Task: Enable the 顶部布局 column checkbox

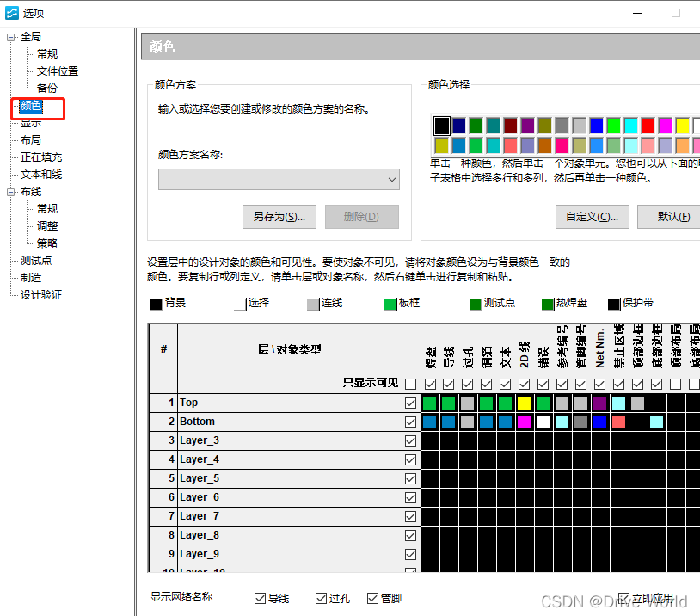Action: click(675, 384)
